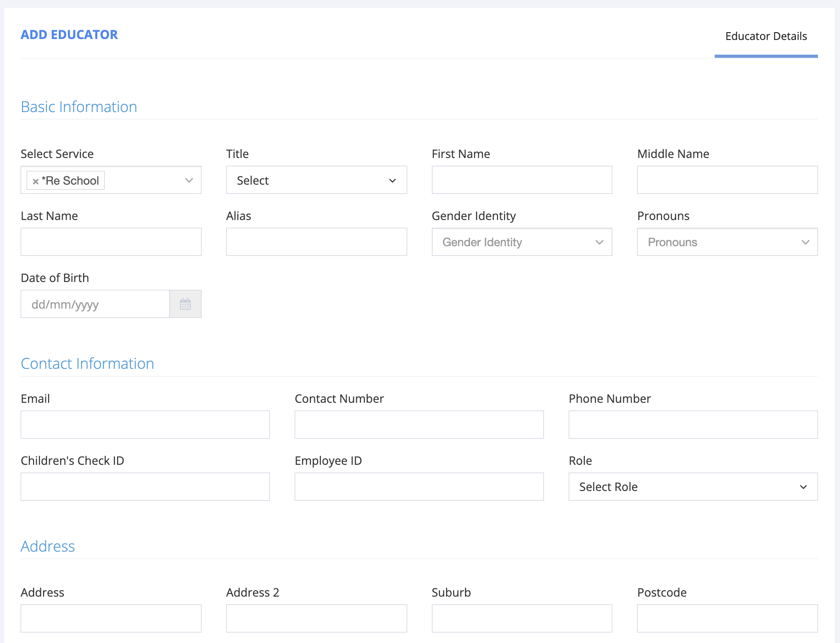Switch to the Educator Details tab
Screen dimensions: 840x643
pos(766,36)
